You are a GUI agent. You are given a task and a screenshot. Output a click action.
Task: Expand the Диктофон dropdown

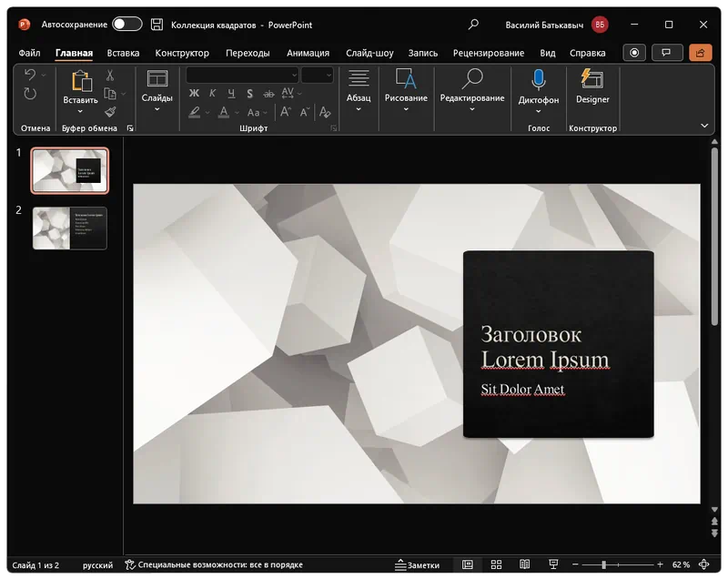(539, 111)
